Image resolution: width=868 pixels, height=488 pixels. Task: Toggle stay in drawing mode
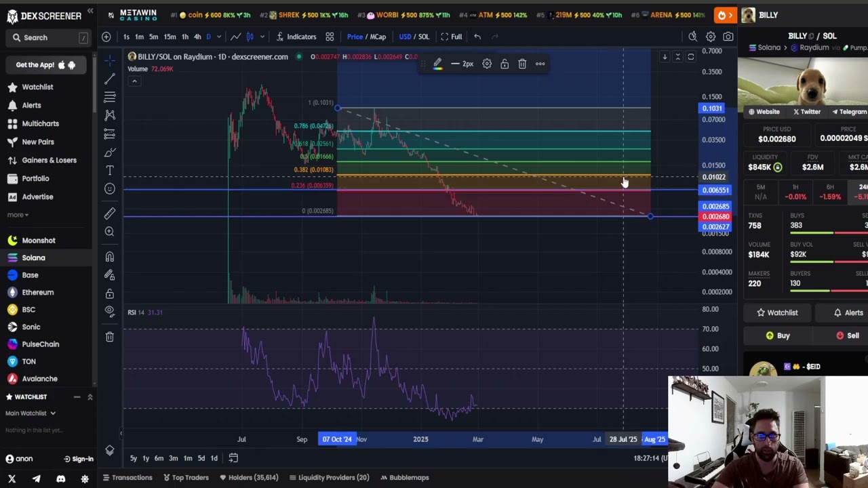[x=110, y=275]
